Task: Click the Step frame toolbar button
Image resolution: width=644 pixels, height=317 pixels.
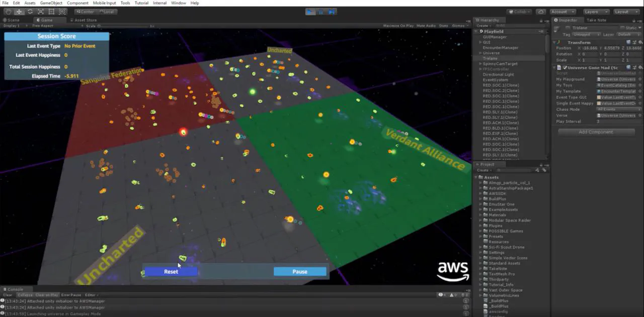Action: pos(332,12)
